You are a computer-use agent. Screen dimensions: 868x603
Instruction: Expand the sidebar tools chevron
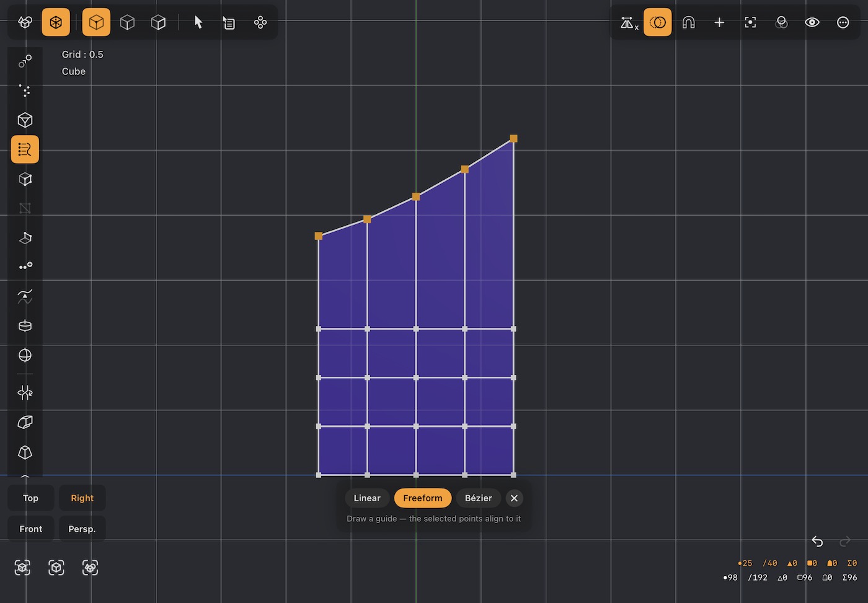(x=25, y=475)
